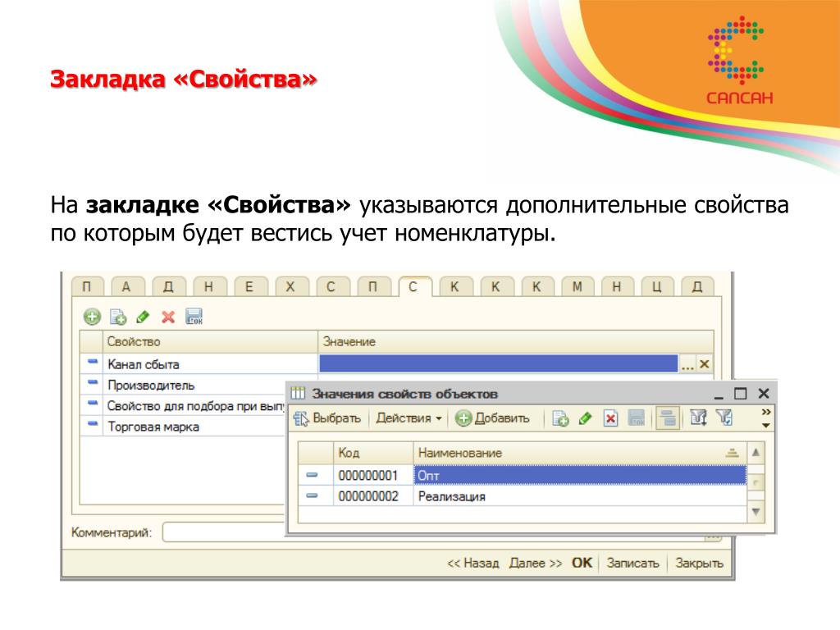
Task: Click the Записать button
Action: [x=632, y=564]
